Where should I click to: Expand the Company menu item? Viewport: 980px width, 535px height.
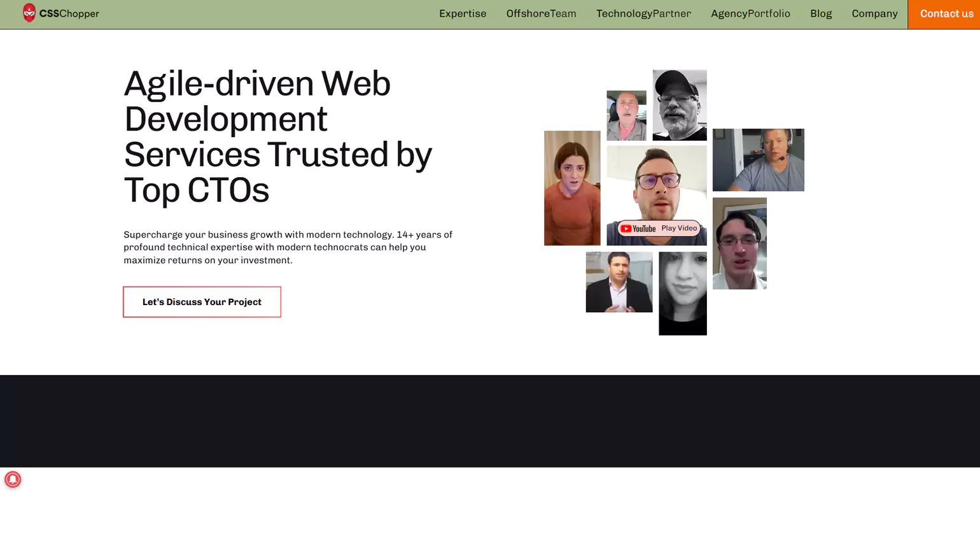[x=874, y=14]
